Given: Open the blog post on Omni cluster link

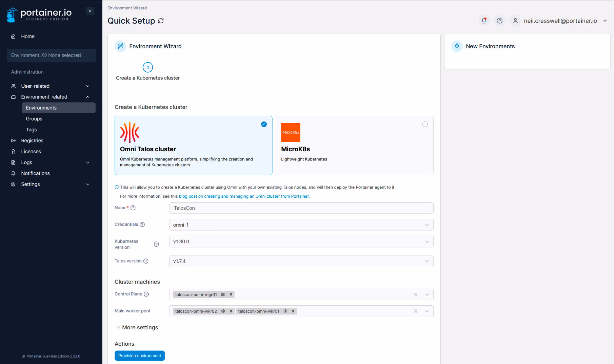Looking at the screenshot, I should 244,196.
